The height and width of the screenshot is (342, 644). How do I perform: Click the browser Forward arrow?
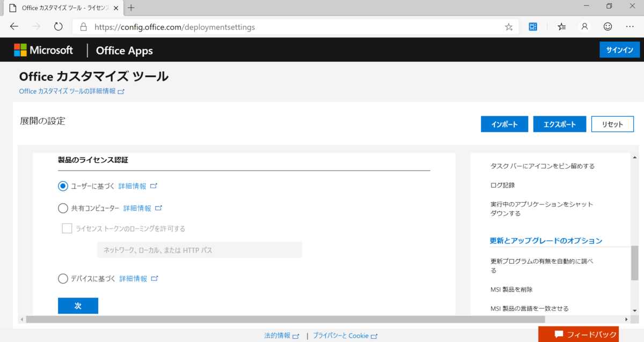tap(36, 26)
